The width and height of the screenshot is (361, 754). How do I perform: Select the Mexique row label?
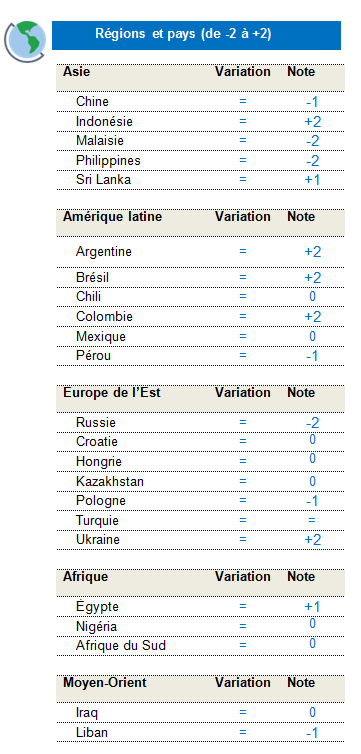[100, 337]
